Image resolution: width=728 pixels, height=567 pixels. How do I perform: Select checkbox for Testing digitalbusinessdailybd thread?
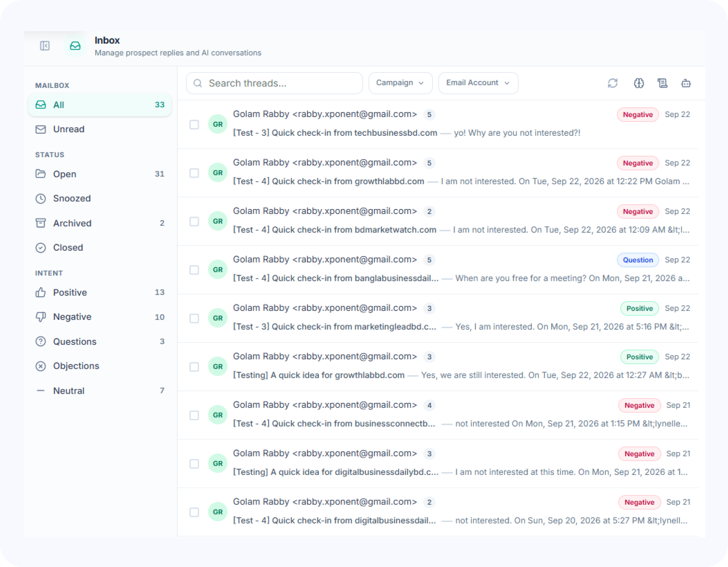(x=194, y=464)
